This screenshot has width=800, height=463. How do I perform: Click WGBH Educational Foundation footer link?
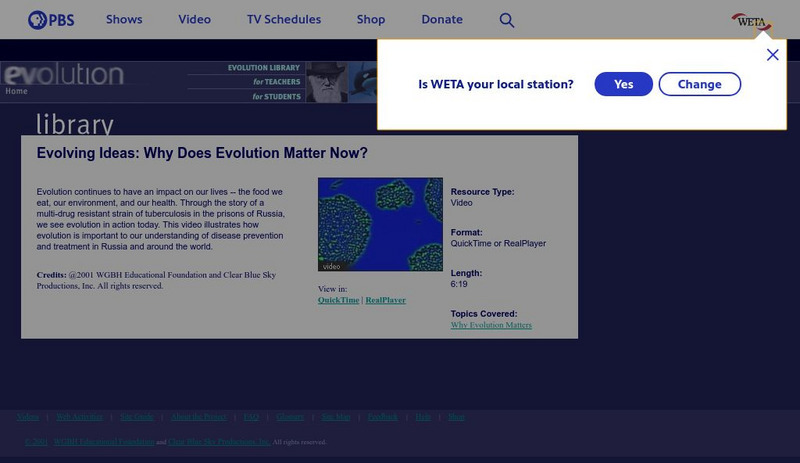[x=104, y=442]
